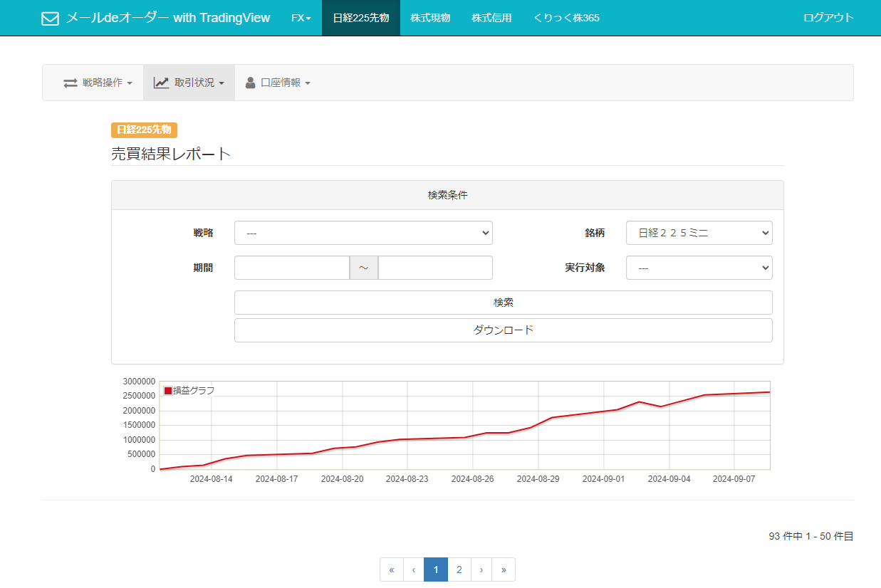The height and width of the screenshot is (588, 881).
Task: Open the 株式現物 navigation tab
Action: pos(430,18)
